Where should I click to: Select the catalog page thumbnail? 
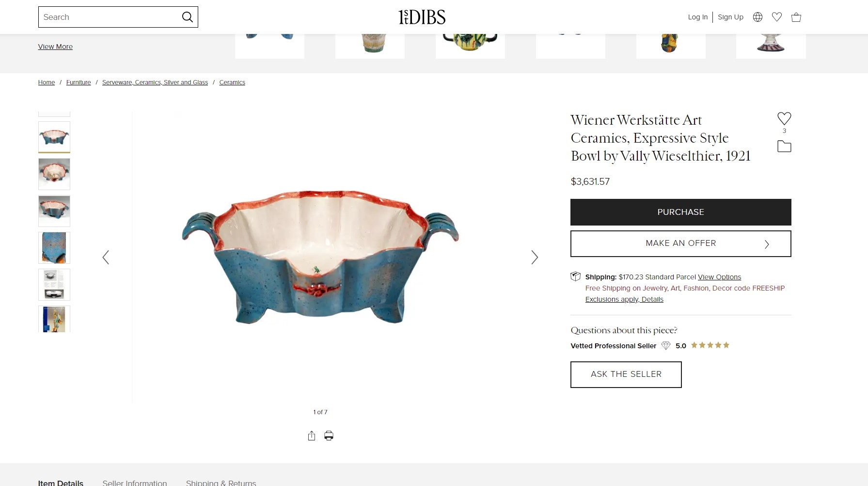click(x=54, y=285)
